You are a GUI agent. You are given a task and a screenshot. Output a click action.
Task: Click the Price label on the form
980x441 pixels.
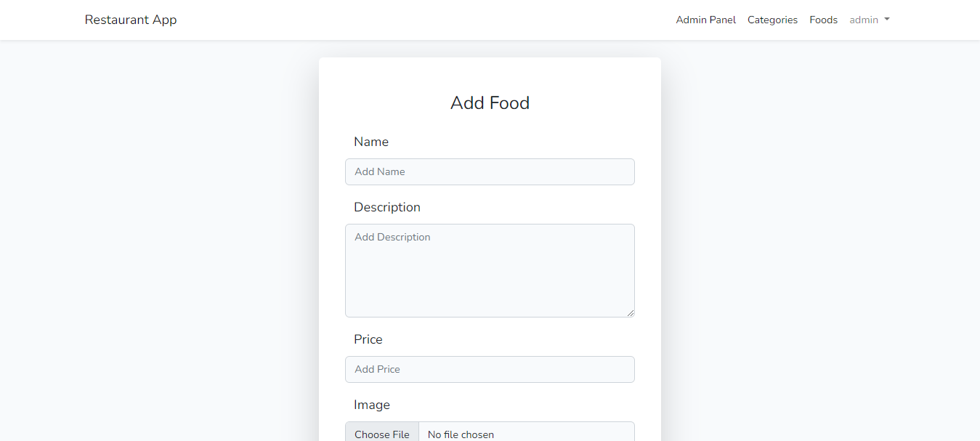tap(368, 339)
